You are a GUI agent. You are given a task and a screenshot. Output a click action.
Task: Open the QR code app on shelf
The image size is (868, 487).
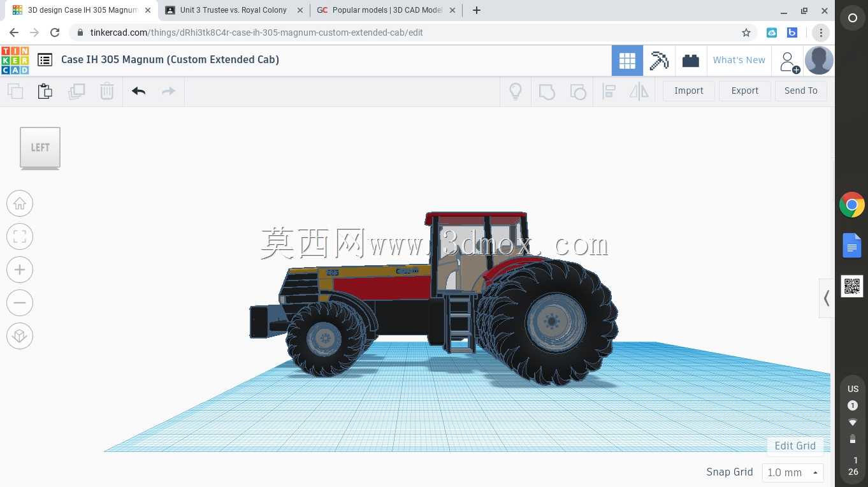pos(852,286)
